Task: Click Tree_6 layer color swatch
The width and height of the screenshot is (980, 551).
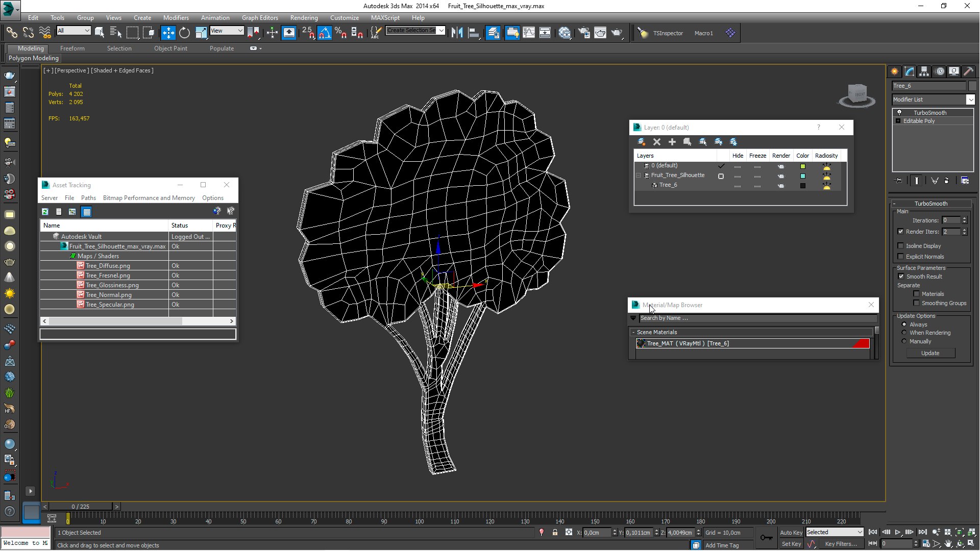Action: coord(802,186)
